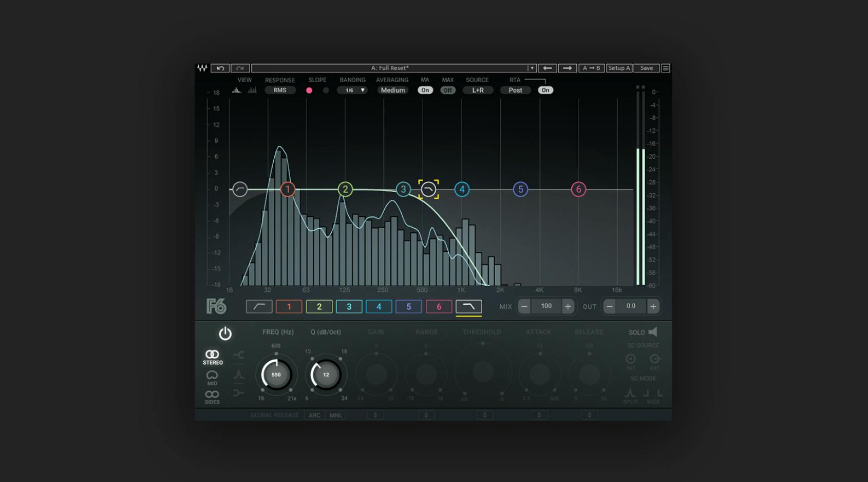Switch to high-pass filter band tab
Image resolution: width=868 pixels, height=482 pixels.
(259, 307)
